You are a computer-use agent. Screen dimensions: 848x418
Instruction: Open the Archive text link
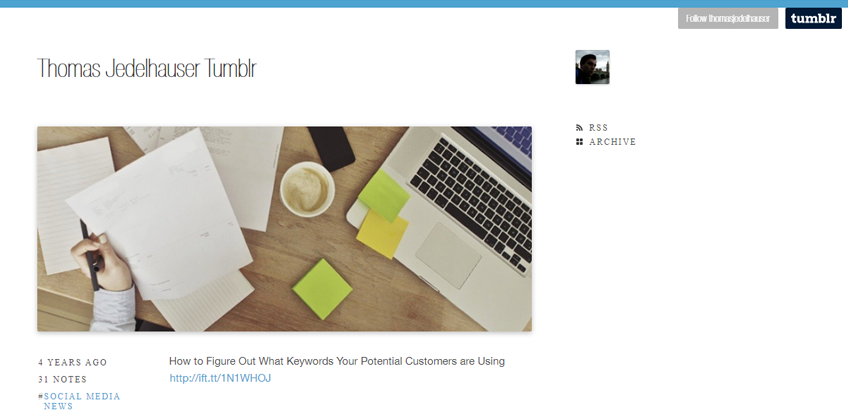coord(613,142)
